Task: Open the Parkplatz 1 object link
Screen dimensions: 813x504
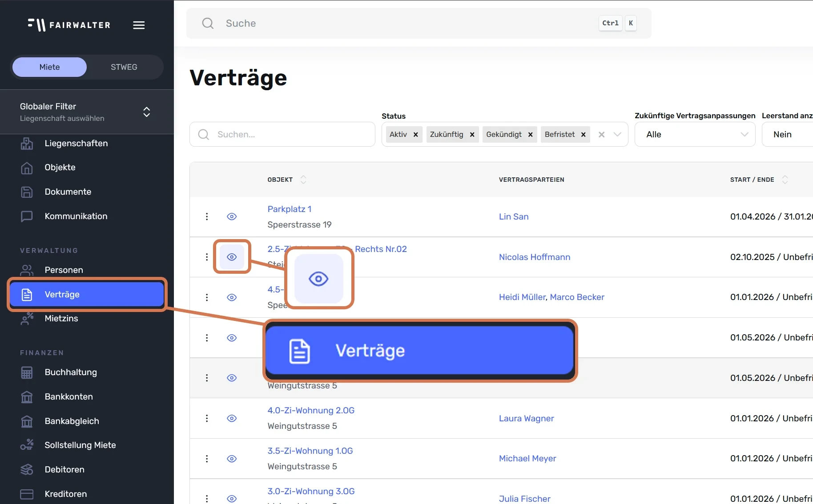Action: (x=290, y=209)
